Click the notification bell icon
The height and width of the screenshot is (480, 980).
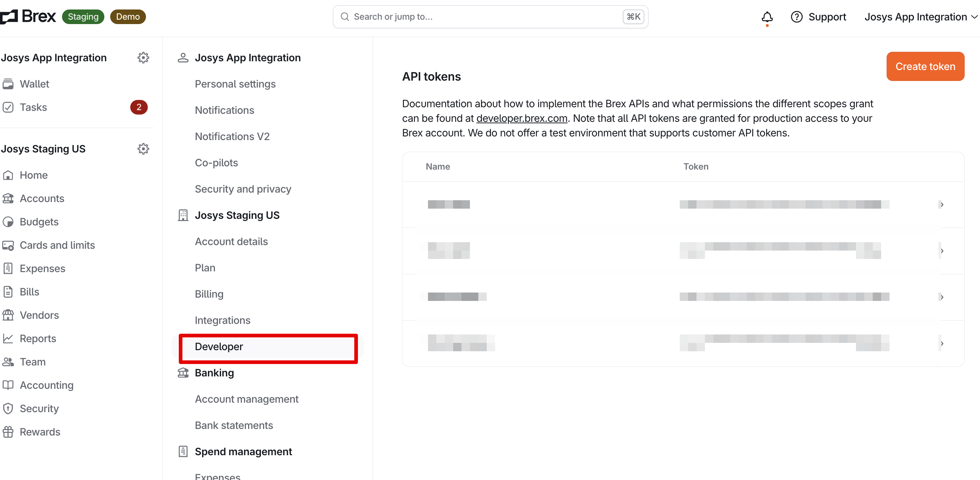767,17
